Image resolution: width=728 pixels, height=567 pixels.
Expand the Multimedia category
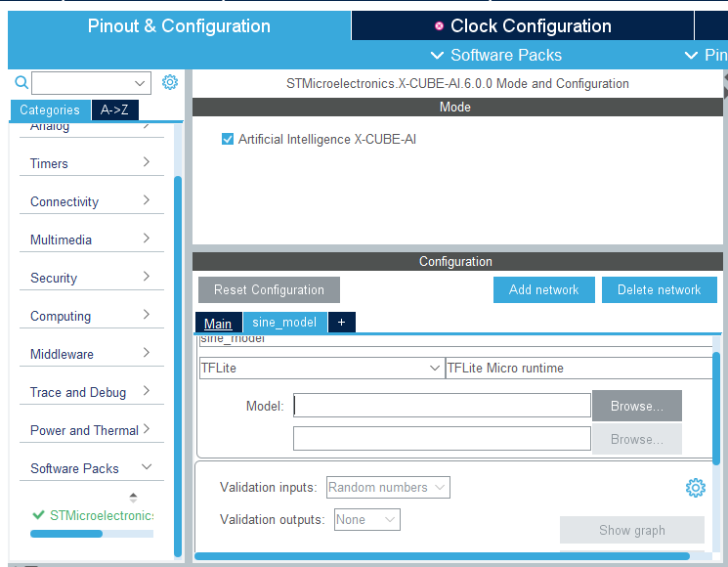[92, 240]
